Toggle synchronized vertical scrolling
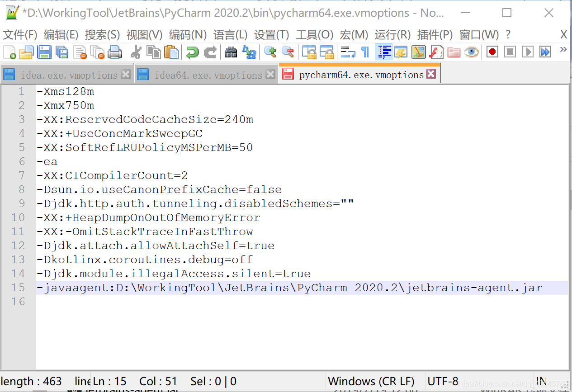Screen dimensions: 572x392 [x=309, y=52]
